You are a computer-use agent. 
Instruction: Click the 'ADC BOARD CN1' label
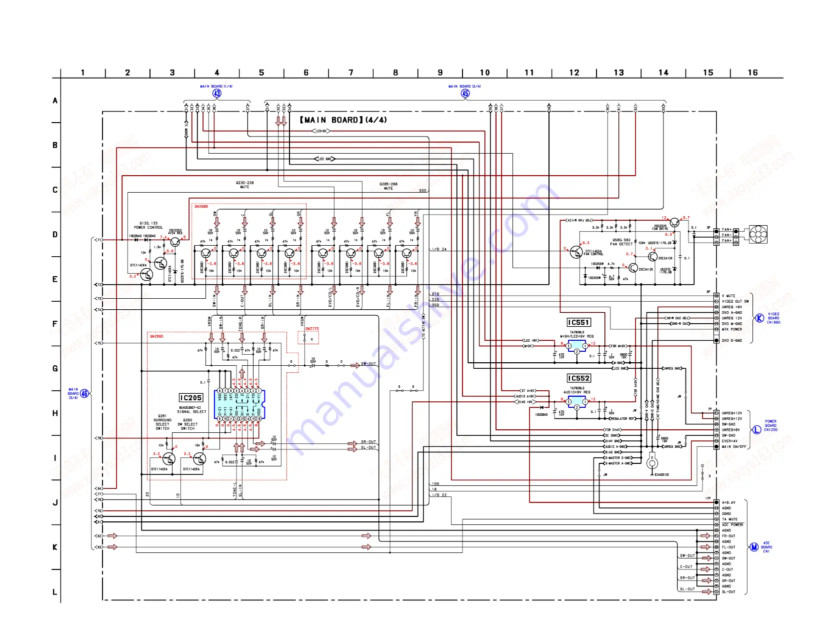click(x=766, y=547)
